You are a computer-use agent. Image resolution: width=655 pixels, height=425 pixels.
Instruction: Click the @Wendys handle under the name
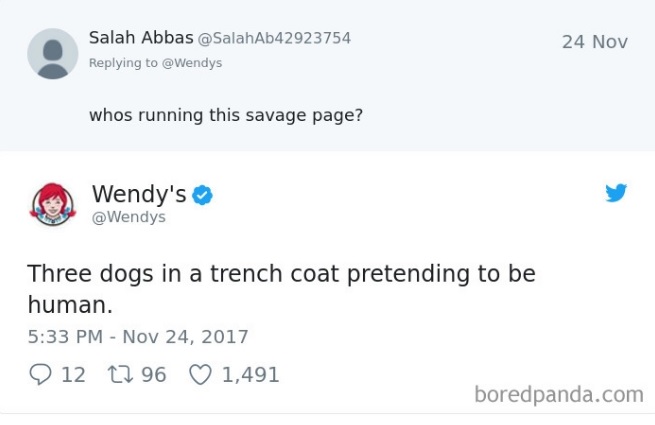point(128,217)
